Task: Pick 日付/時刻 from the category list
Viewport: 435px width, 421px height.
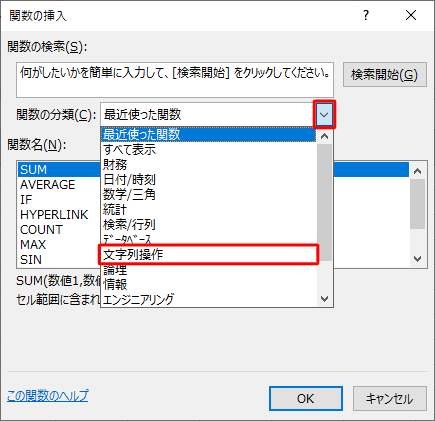Action: click(x=208, y=179)
